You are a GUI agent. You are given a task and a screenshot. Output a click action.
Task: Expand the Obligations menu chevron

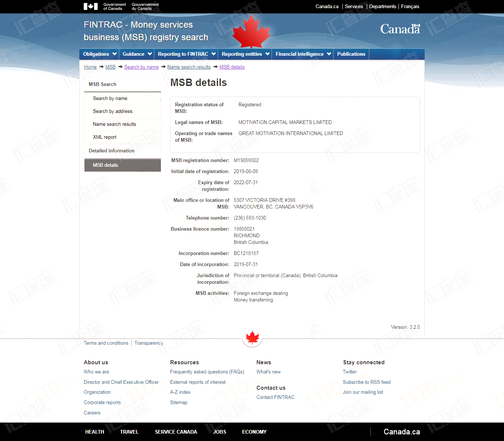[114, 54]
